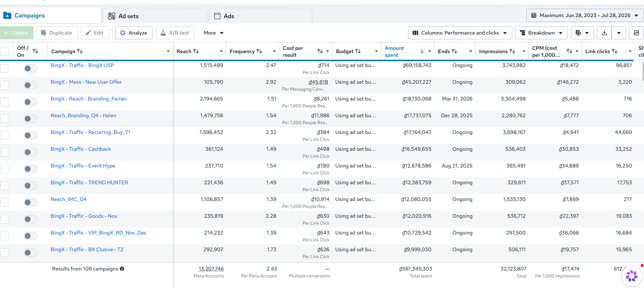The width and height of the screenshot is (644, 288).
Task: Expand Columns: Performance and clicks dropdown
Action: click(x=460, y=33)
